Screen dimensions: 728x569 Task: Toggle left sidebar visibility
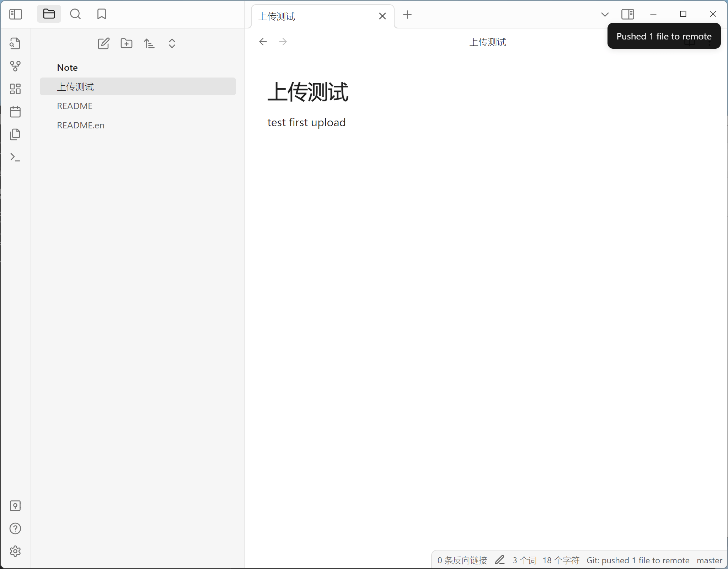click(x=16, y=14)
